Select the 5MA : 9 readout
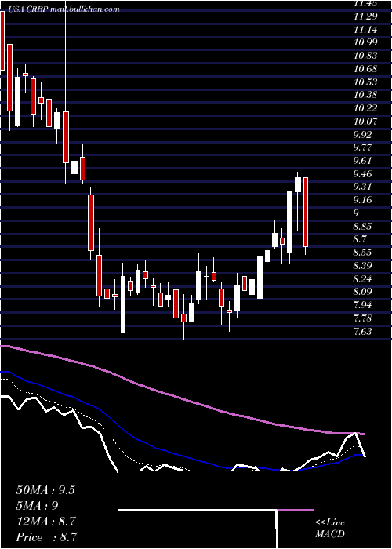Viewport: 392px width, 549px height. click(x=37, y=506)
